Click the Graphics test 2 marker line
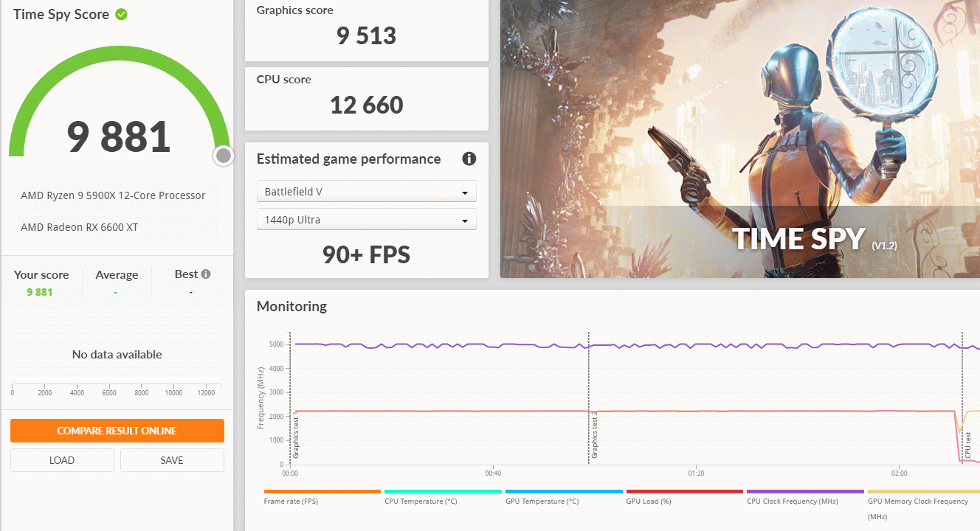Viewport: 980px width, 531px height. click(588, 398)
